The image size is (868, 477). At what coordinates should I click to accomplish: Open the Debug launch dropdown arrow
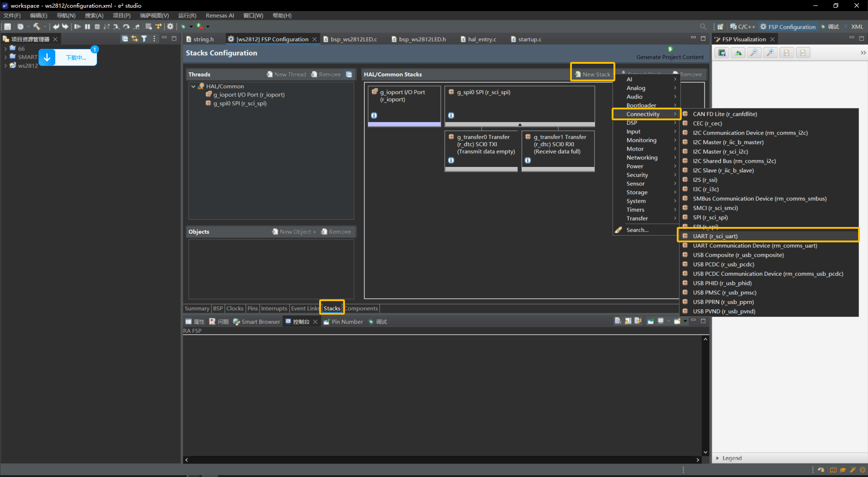pos(191,27)
